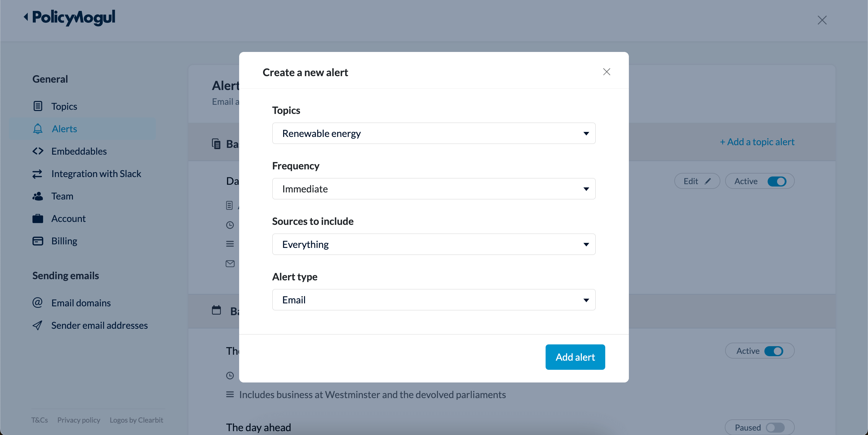Close the Create a new alert dialog
Screen dimensions: 868x435
click(606, 72)
